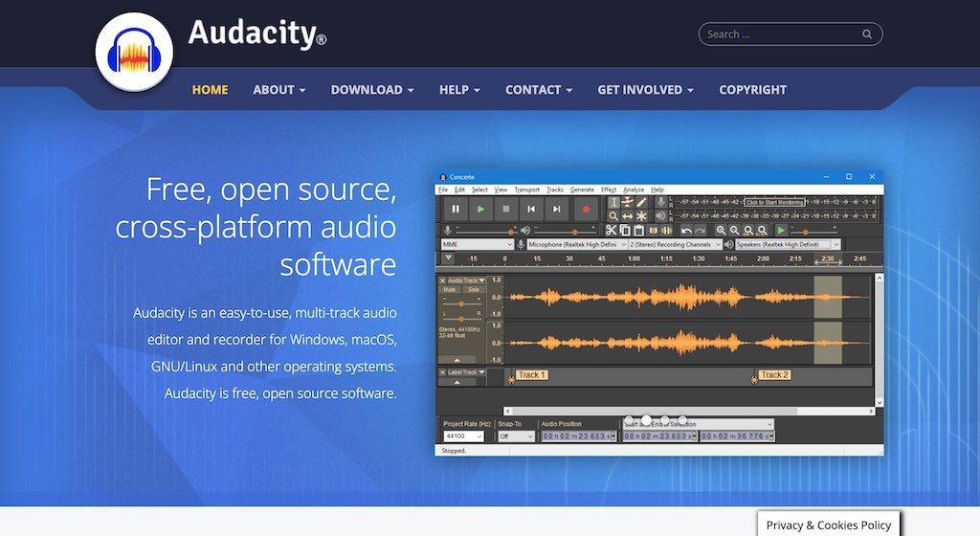Viewport: 980px width, 536px height.
Task: Expand the ABOUT website navigation menu
Action: (278, 90)
